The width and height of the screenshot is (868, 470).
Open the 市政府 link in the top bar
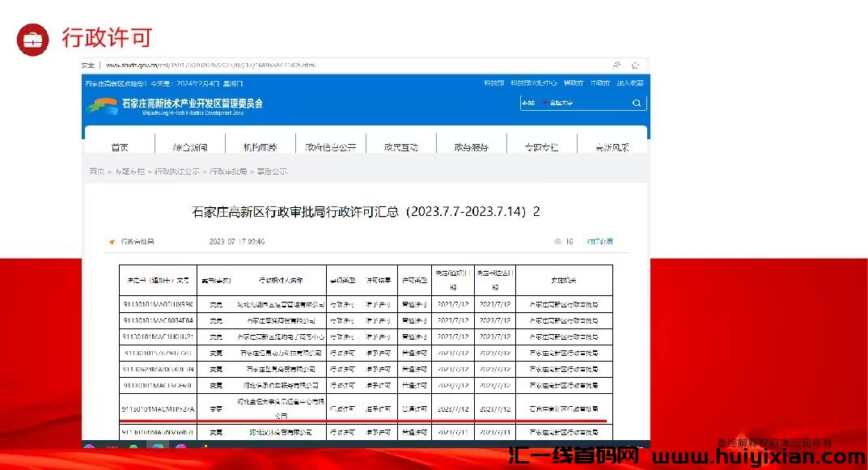pyautogui.click(x=600, y=82)
